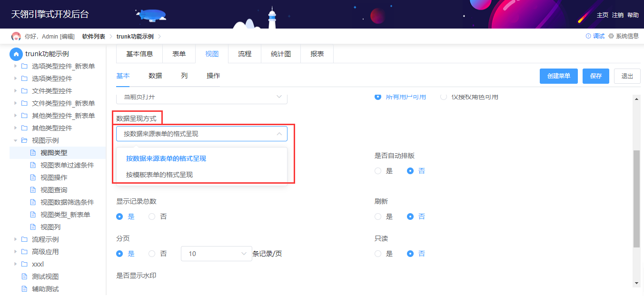This screenshot has width=644, height=296.
Task: Expand the 流程示例 tree node arrow
Action: 16,239
